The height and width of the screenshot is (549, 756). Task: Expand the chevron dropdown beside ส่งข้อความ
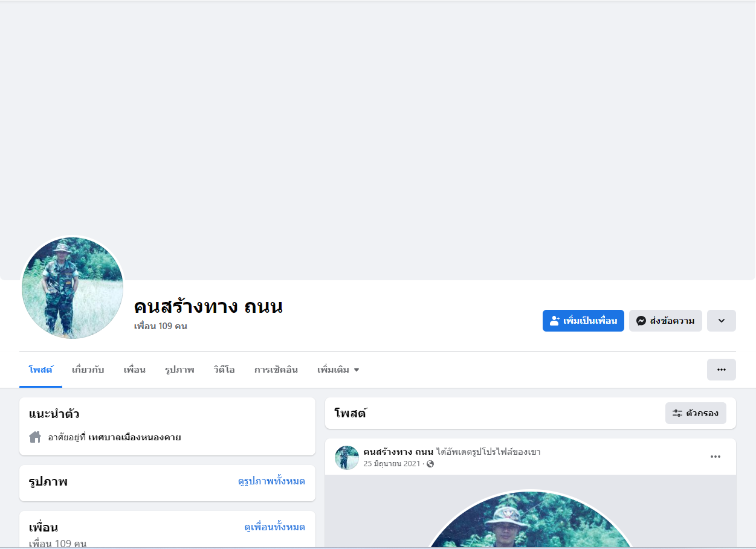tap(722, 321)
